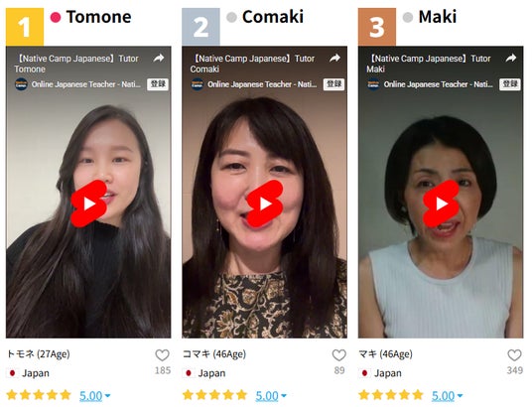
Task: Favorite Tomone with the heart icon
Action: point(162,355)
